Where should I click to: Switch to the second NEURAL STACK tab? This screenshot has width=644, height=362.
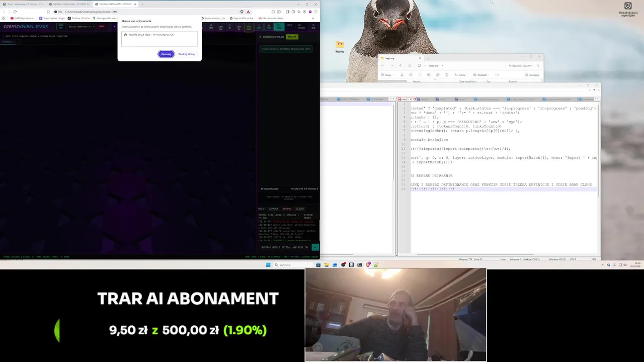pos(115,4)
